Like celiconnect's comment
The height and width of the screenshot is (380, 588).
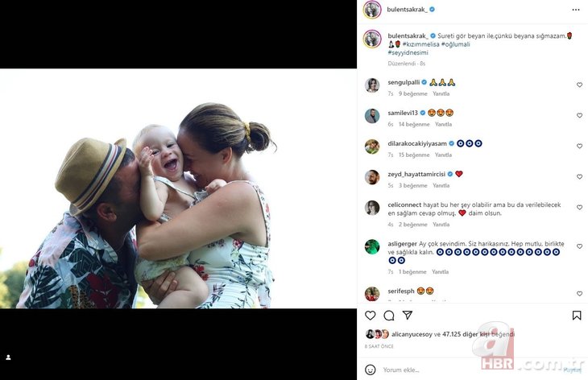(579, 208)
